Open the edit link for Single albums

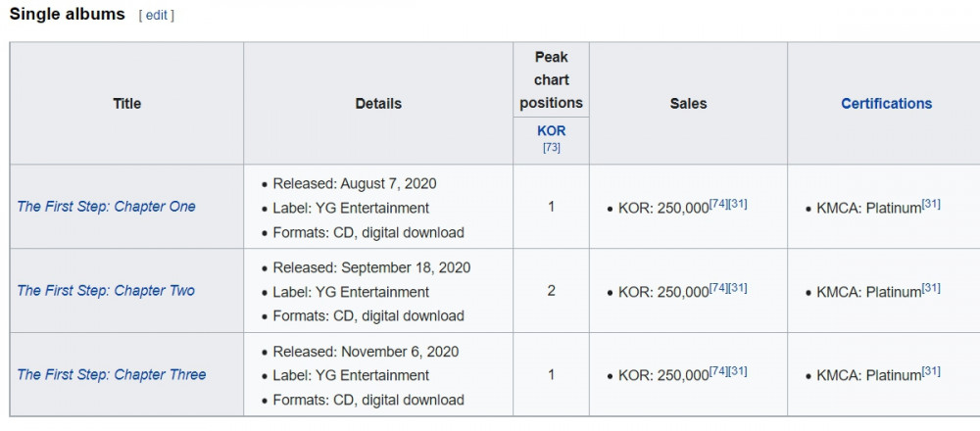156,16
